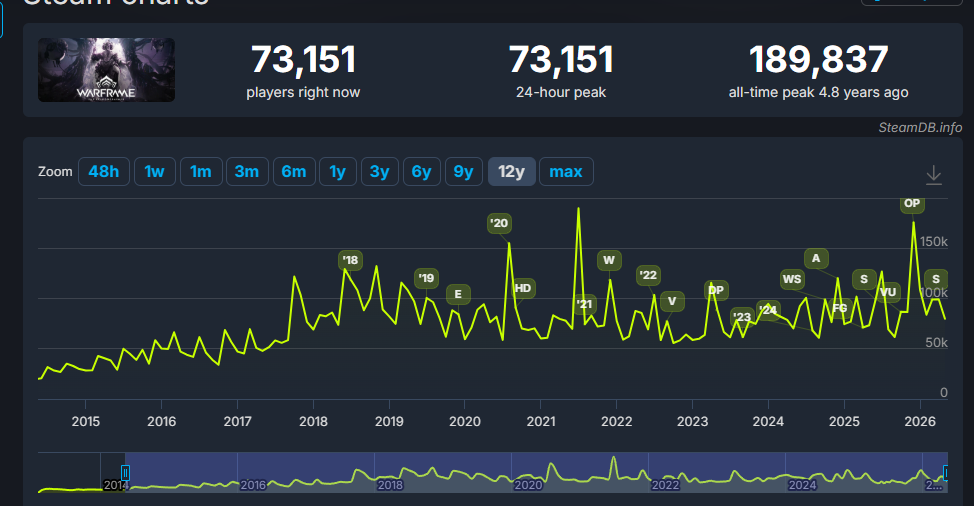Select the '21 event marker

(584, 304)
